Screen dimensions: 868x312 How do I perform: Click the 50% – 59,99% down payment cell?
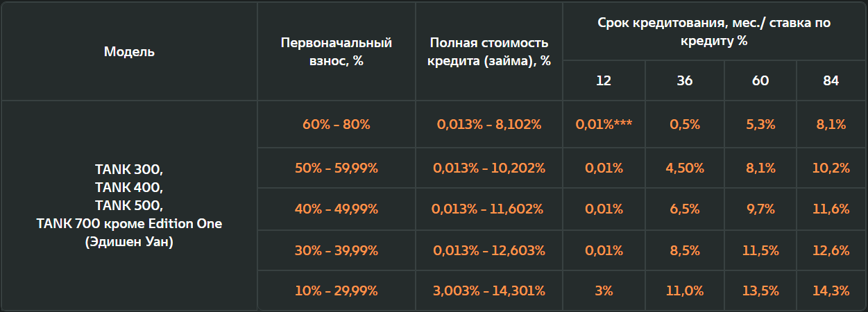tap(337, 168)
